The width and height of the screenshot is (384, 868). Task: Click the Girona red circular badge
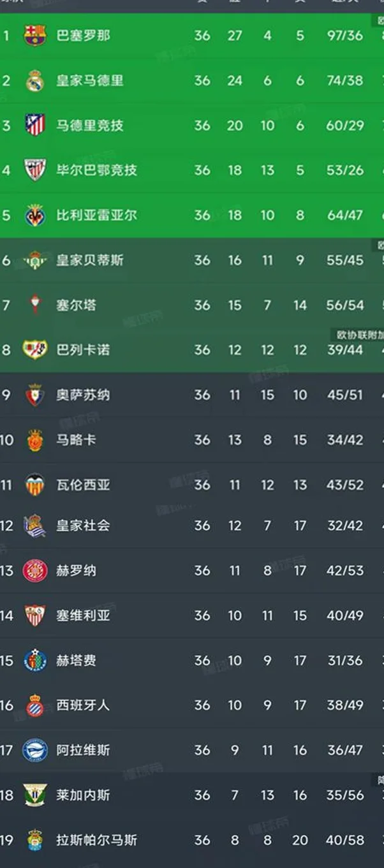click(35, 570)
